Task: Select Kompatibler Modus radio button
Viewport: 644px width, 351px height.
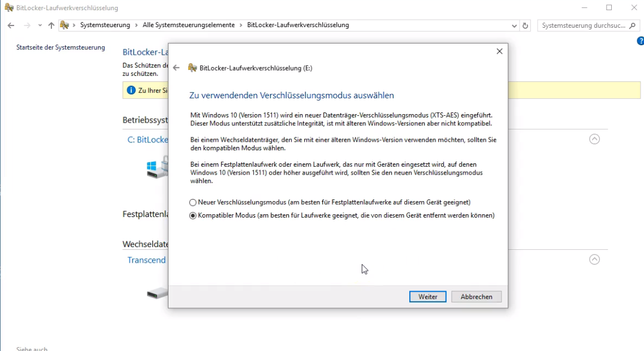Action: pos(193,215)
